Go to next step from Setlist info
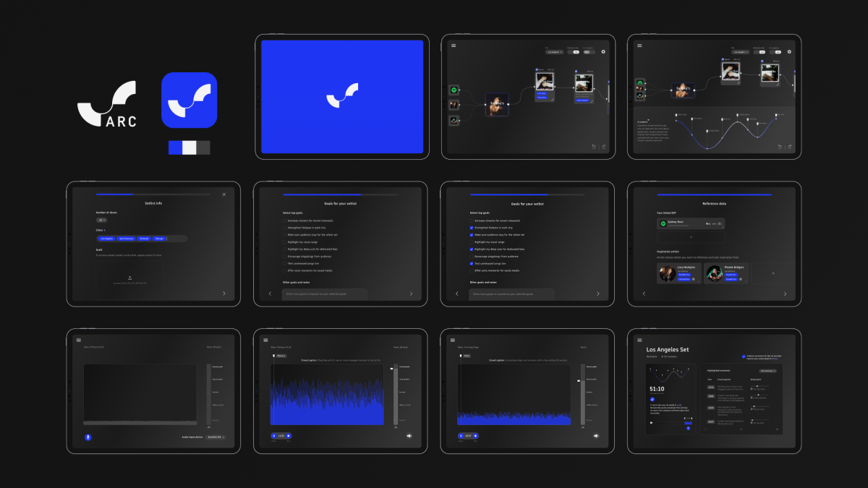The width and height of the screenshot is (868, 488). pyautogui.click(x=224, y=294)
